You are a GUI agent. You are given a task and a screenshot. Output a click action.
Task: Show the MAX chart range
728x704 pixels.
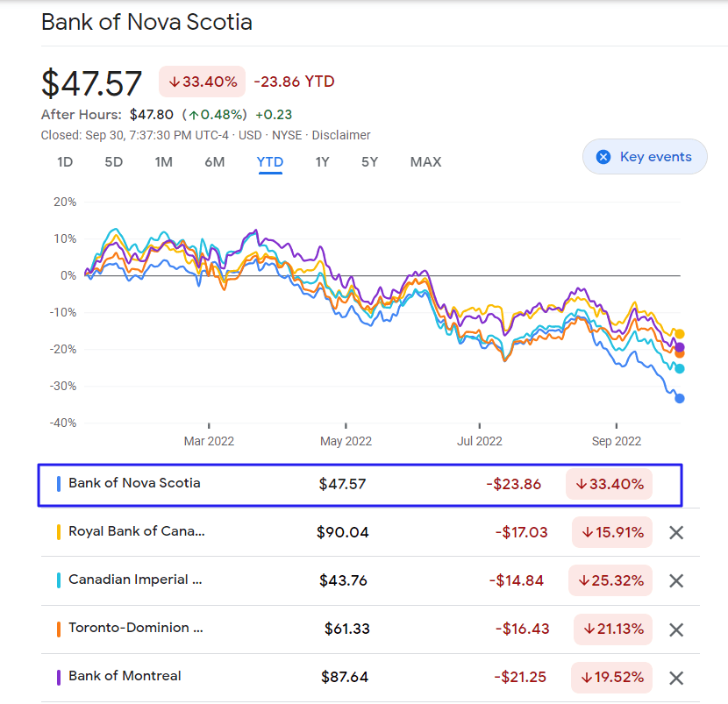(x=425, y=162)
